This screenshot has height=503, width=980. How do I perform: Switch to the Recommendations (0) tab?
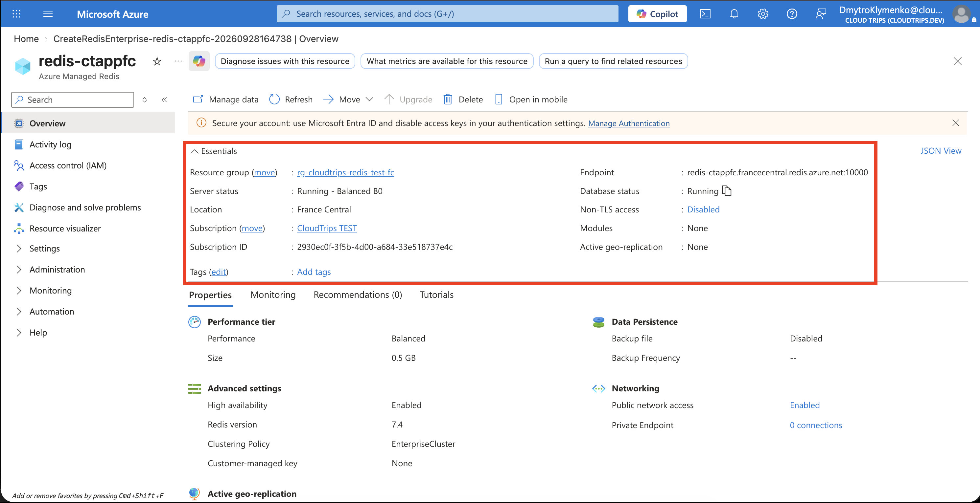tap(358, 295)
